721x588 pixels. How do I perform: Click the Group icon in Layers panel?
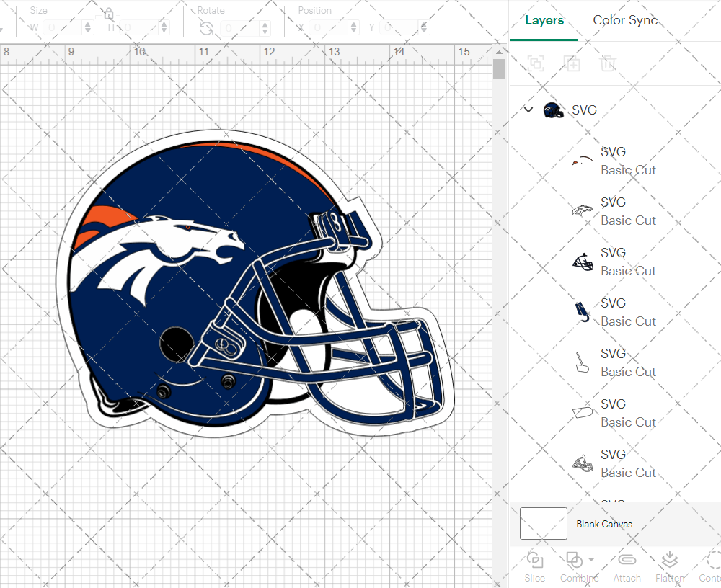[x=536, y=63]
